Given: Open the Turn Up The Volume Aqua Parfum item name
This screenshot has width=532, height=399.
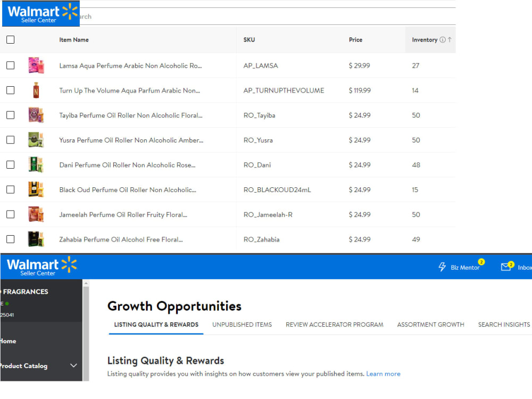Looking at the screenshot, I should (130, 90).
